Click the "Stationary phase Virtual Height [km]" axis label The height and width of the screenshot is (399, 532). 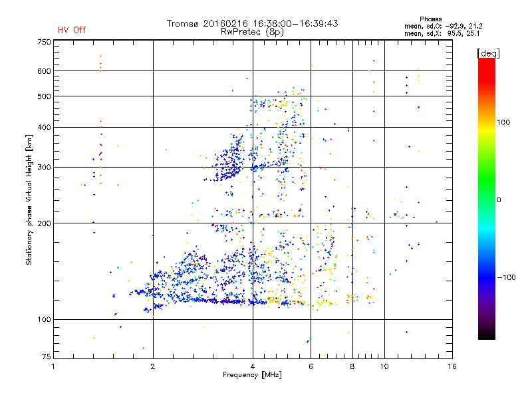point(29,199)
